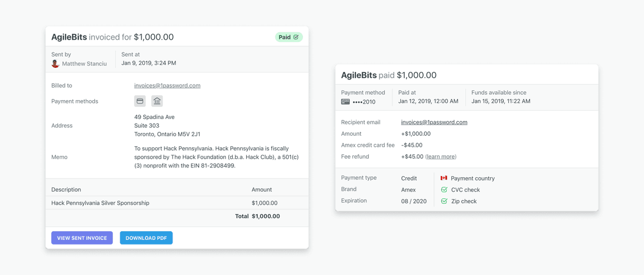Click the AgileBits invoiced for $1,000.00 heading
This screenshot has height=275, width=644.
point(112,37)
